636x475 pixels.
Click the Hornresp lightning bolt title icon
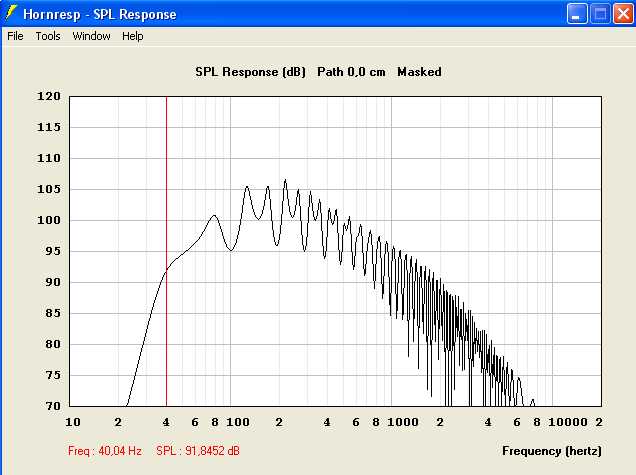11,14
